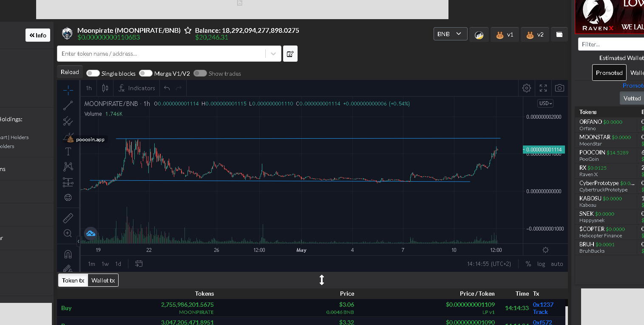Open the price scale settings gear
Screen dimensions: 644x325
(546, 250)
